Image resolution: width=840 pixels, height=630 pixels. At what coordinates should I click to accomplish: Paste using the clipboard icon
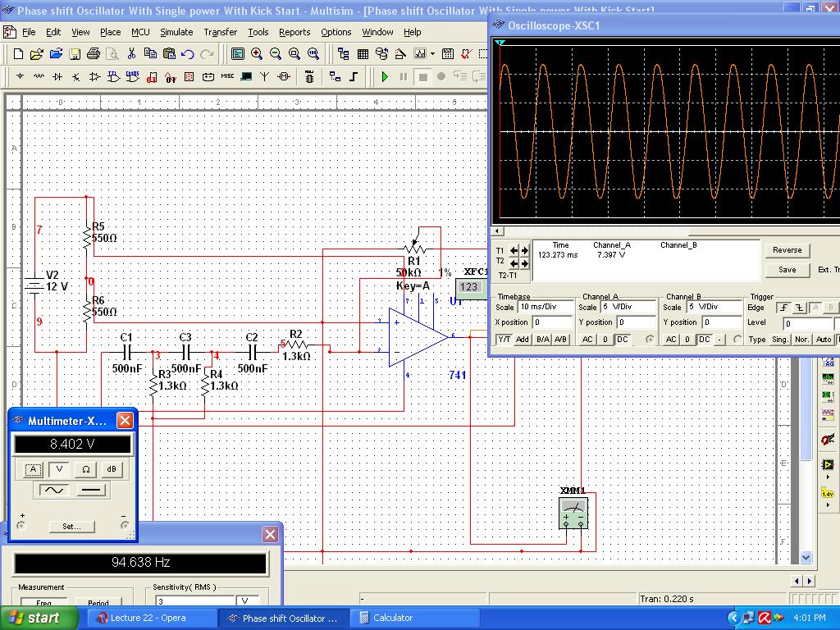pos(169,53)
